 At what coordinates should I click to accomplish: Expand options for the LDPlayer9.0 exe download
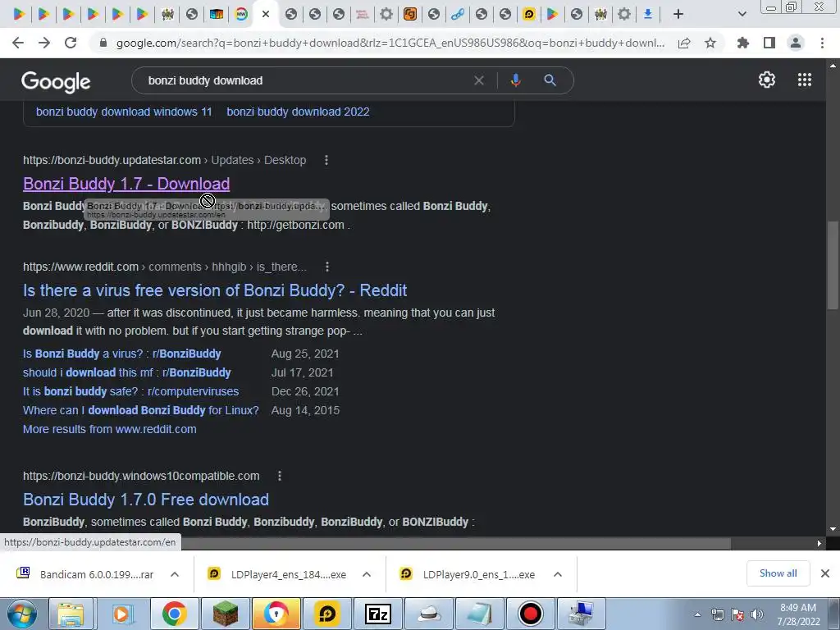point(558,574)
